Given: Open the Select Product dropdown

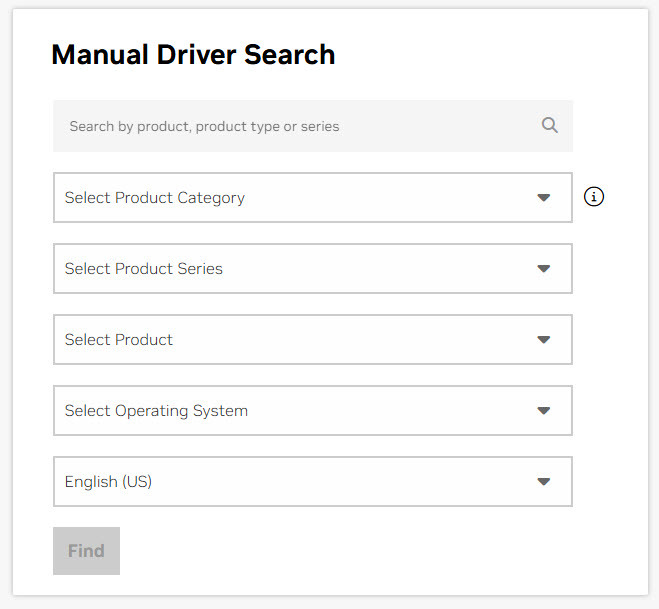Looking at the screenshot, I should 312,340.
